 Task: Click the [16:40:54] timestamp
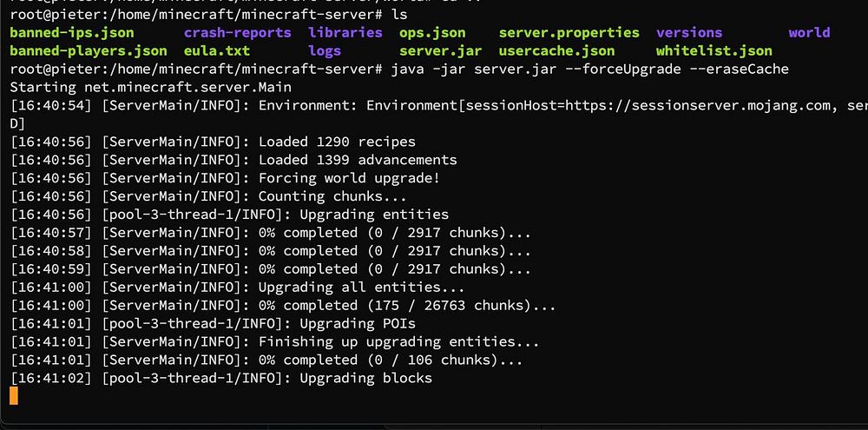(x=50, y=106)
